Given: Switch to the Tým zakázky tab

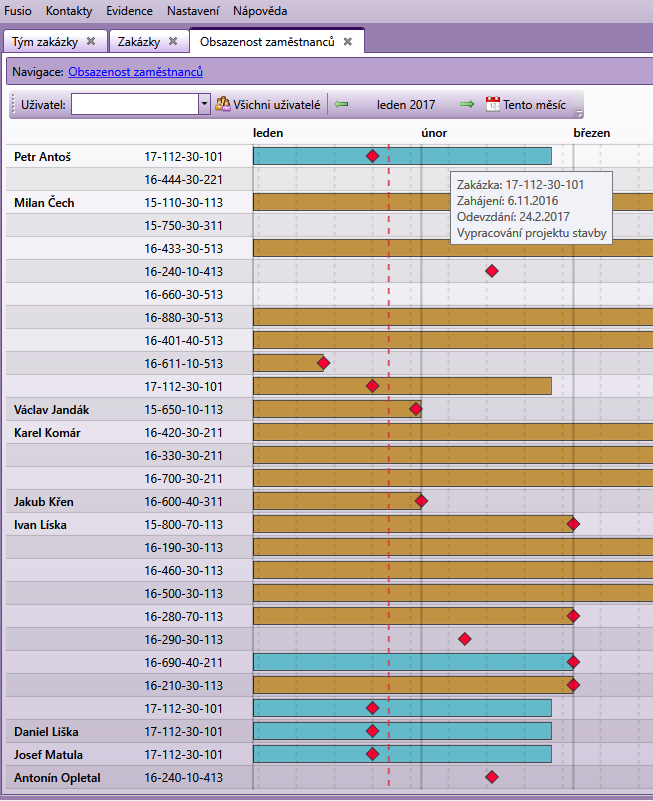Looking at the screenshot, I should (45, 42).
